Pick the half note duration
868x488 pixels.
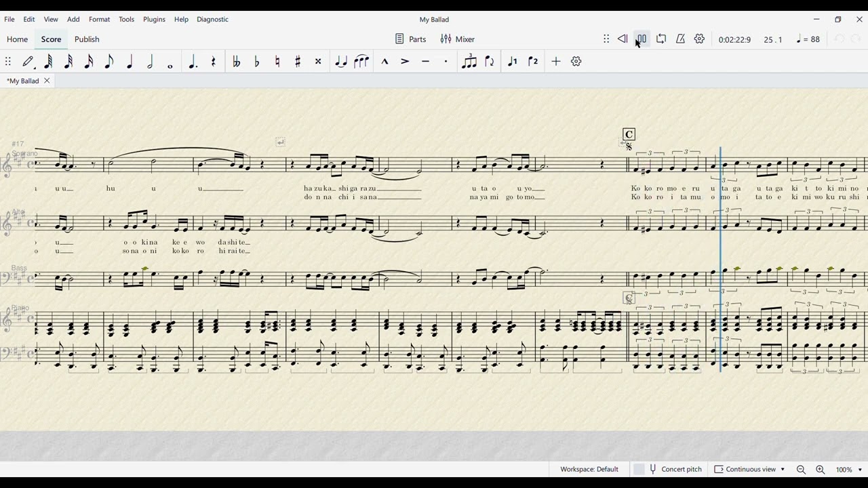click(x=150, y=62)
